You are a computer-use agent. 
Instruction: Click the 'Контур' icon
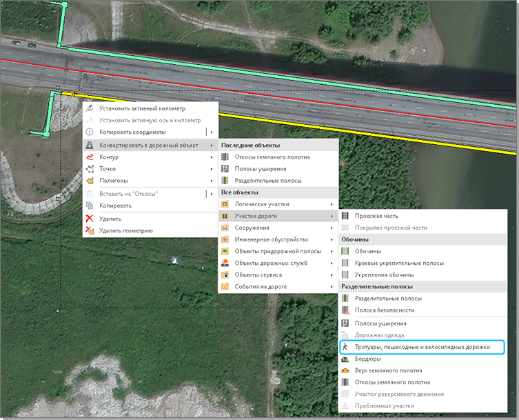point(90,157)
